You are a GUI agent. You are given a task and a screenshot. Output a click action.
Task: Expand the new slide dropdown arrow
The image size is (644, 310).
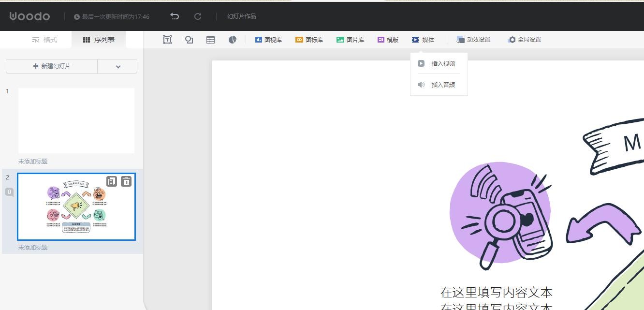click(x=117, y=66)
